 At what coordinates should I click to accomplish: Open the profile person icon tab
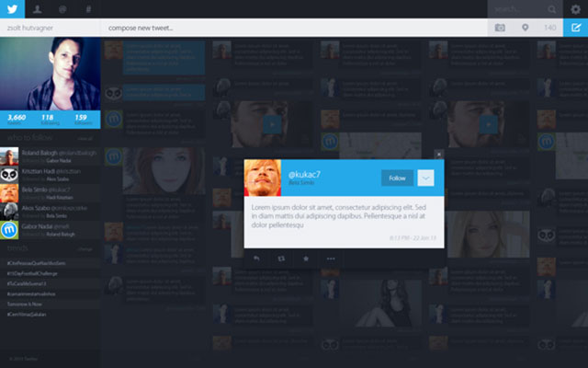[x=37, y=9]
